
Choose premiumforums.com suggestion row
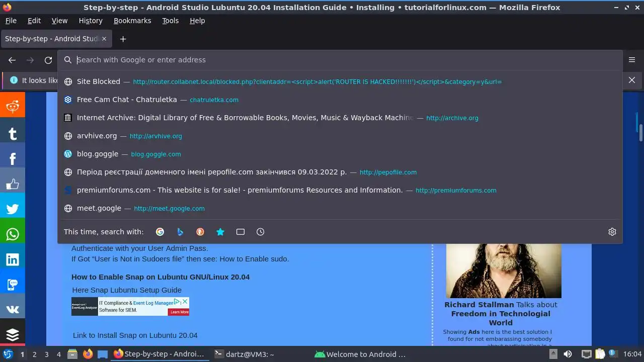(x=340, y=190)
